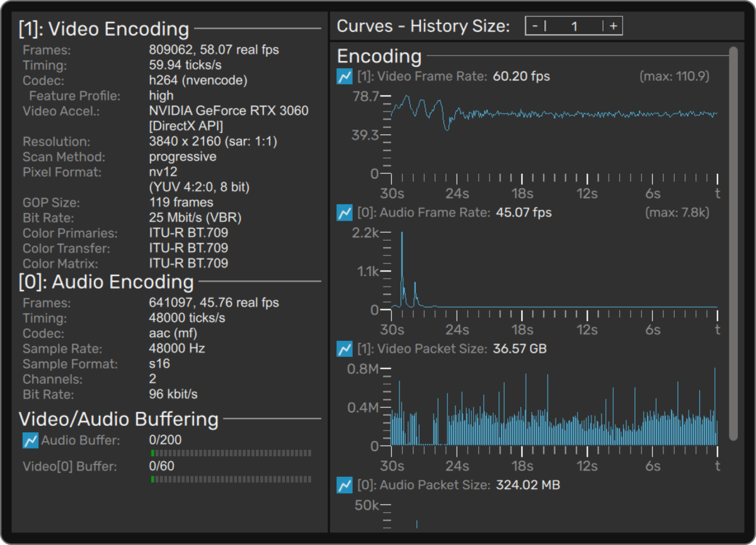Click the 60.20 fps frame rate value
The width and height of the screenshot is (756, 545).
(520, 76)
